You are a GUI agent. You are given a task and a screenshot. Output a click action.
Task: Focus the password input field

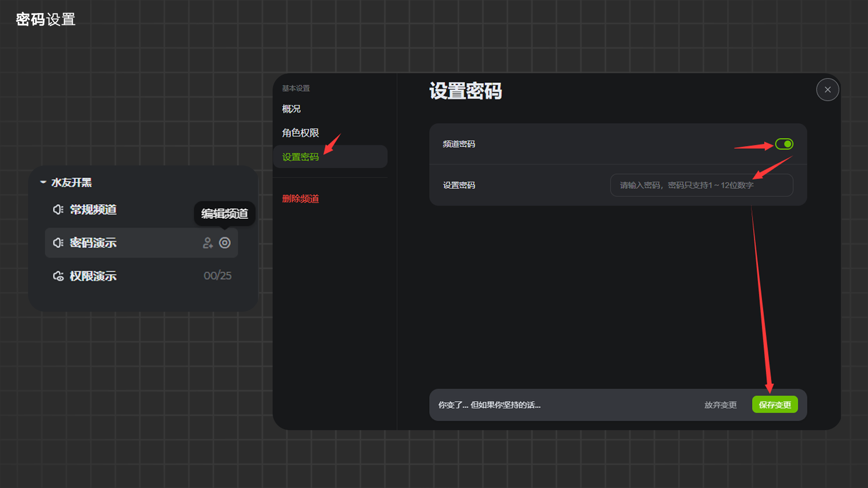[x=701, y=185]
